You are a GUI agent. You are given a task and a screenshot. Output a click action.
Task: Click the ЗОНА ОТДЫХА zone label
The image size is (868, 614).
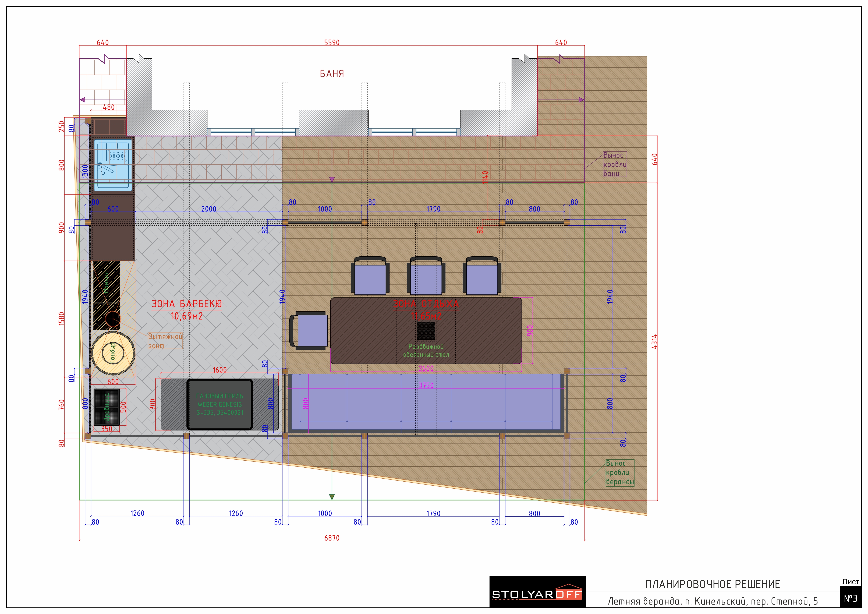click(x=426, y=304)
